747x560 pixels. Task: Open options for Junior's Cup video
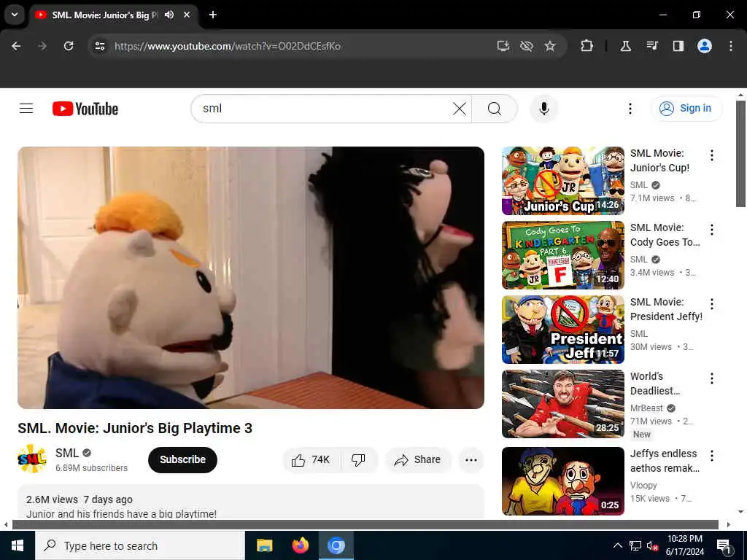[x=711, y=155]
